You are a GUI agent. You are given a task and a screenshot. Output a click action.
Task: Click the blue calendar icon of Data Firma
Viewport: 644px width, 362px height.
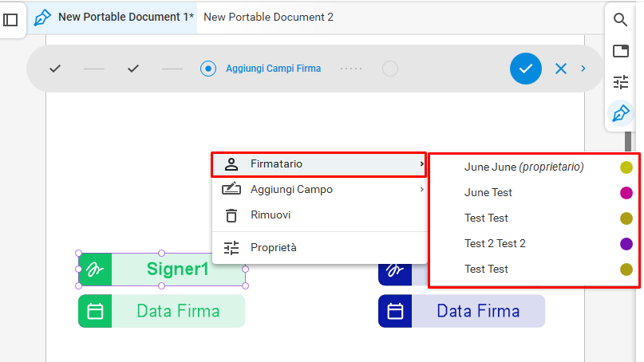pos(395,311)
